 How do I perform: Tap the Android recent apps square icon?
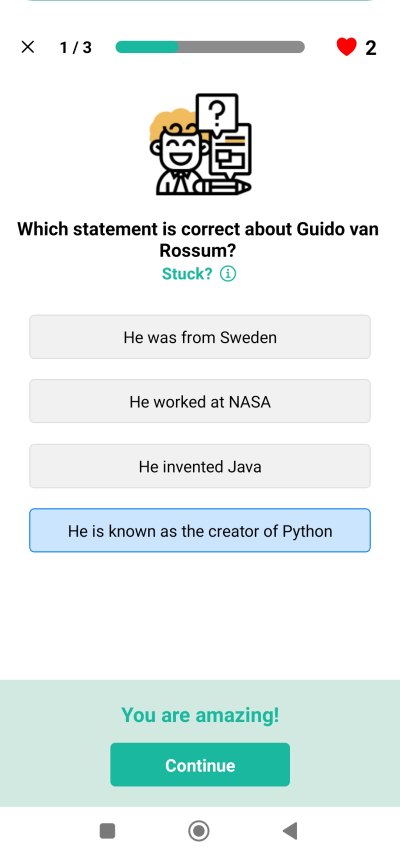point(107,831)
